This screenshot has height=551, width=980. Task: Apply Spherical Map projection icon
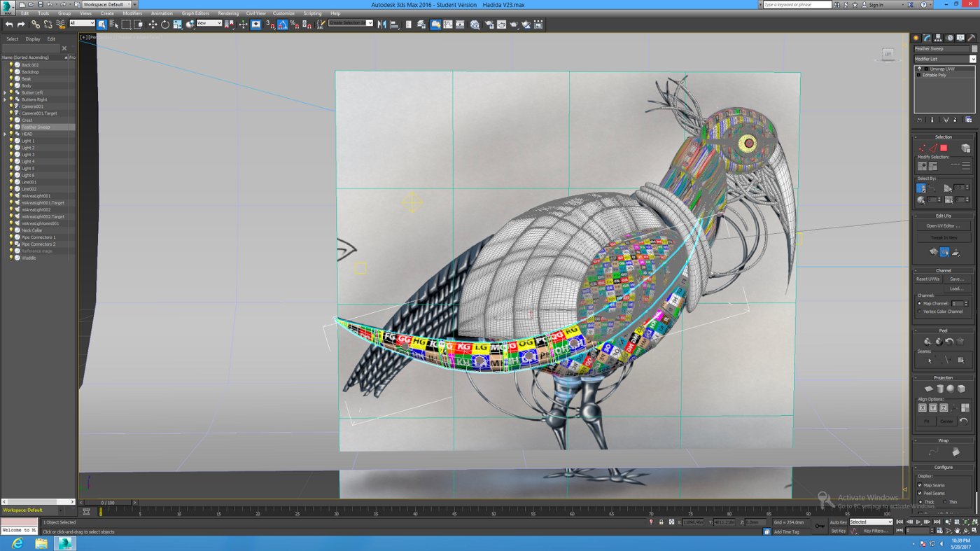(951, 389)
